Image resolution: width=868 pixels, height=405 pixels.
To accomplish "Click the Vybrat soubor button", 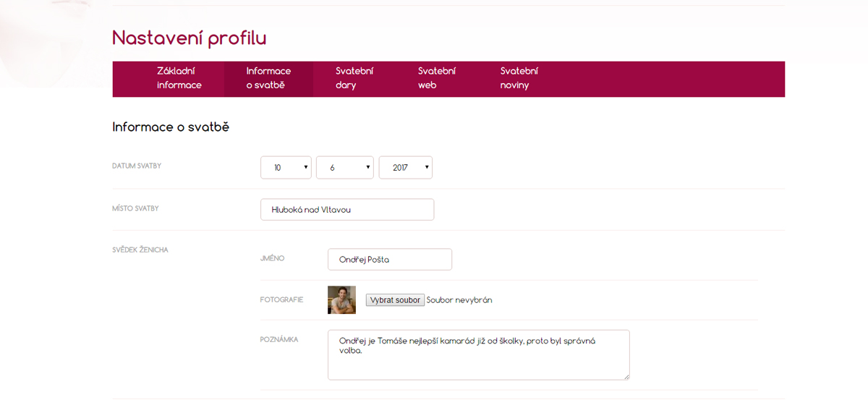I will click(395, 300).
